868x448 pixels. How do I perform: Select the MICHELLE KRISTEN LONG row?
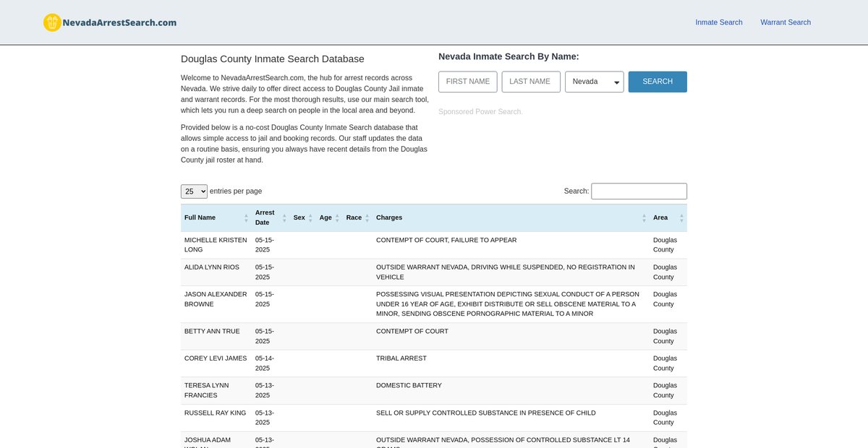215,245
